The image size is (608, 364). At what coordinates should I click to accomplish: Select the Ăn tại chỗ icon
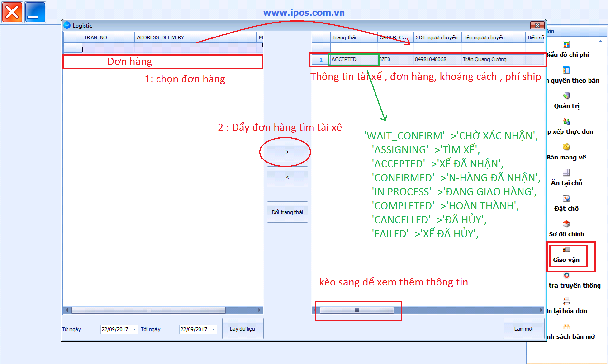point(566,173)
